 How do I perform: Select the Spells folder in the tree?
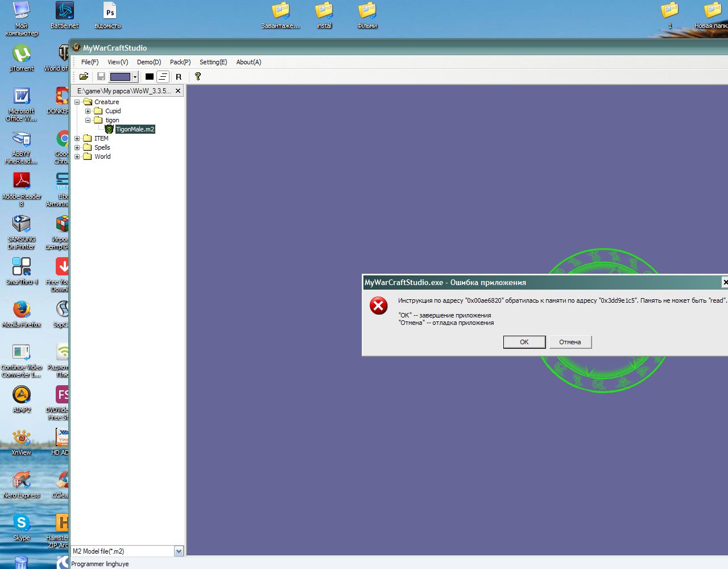coord(102,147)
